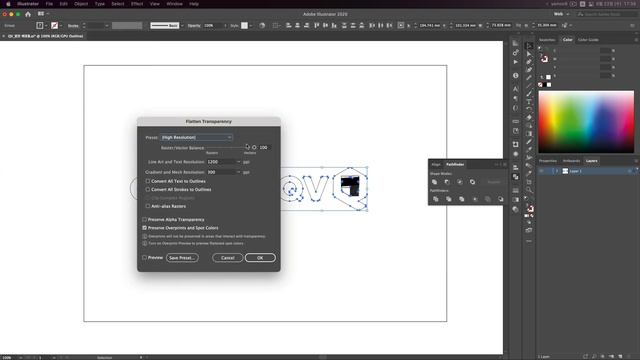Uncheck Preserve Overprints and Spot Colors

(x=144, y=228)
